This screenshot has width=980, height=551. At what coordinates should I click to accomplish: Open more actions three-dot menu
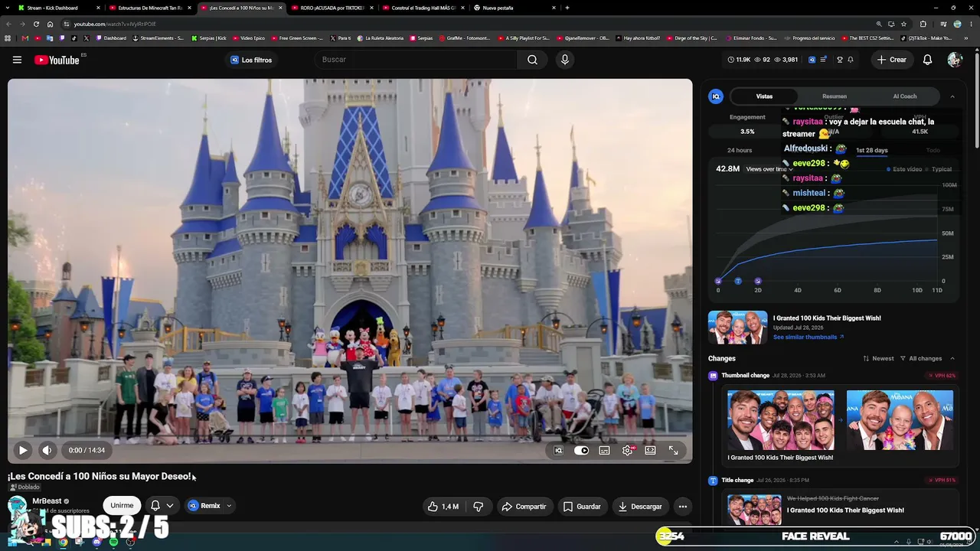pyautogui.click(x=683, y=507)
